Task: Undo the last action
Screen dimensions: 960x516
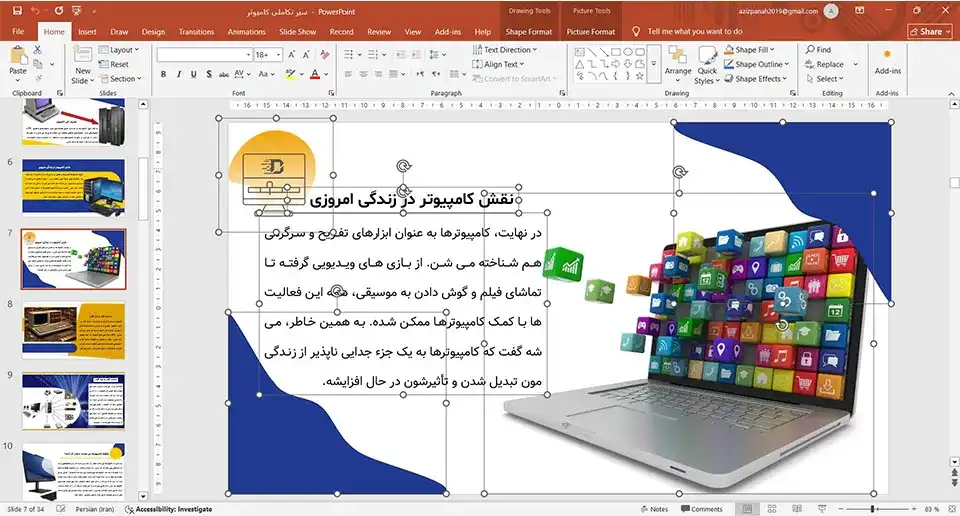Action: 36,10
